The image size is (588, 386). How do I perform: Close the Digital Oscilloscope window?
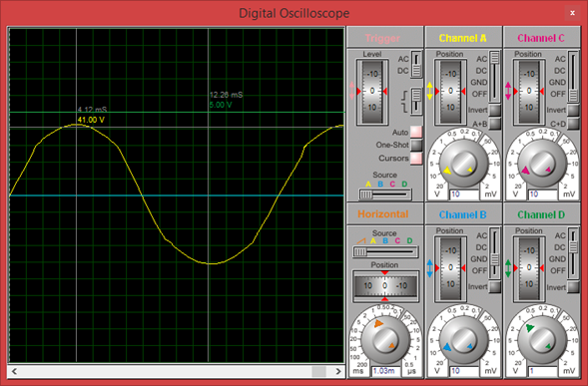pyautogui.click(x=572, y=13)
